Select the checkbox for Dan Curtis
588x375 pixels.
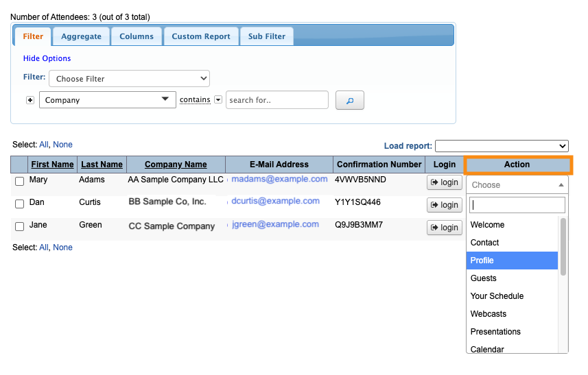(20, 204)
